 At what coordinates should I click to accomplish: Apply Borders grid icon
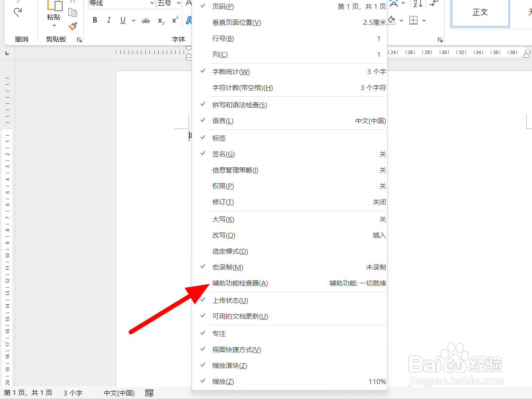[413, 20]
